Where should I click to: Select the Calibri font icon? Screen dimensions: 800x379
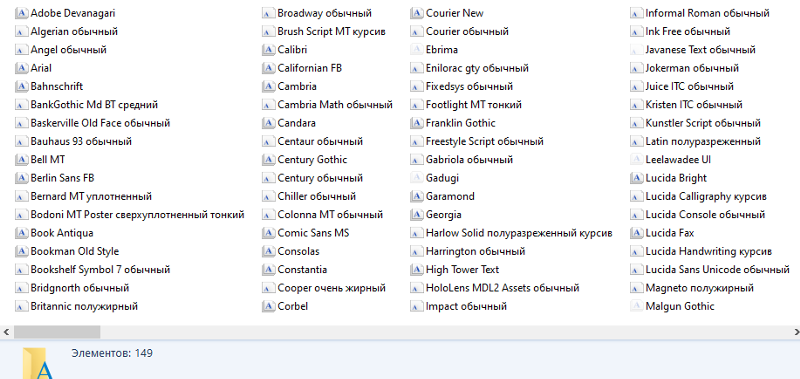tap(268, 50)
